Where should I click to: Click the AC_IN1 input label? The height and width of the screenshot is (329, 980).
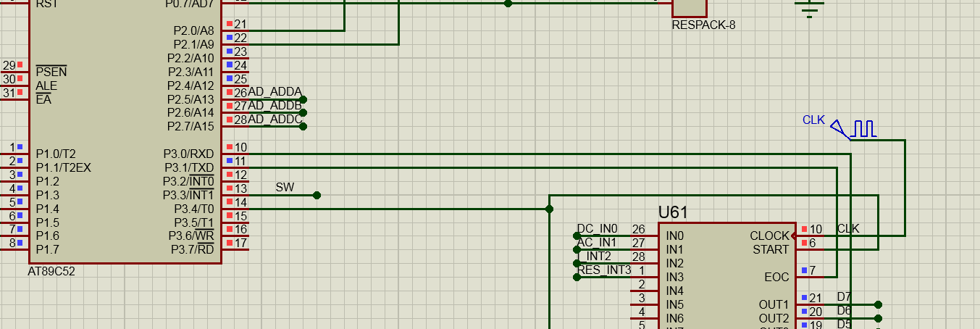coord(597,243)
